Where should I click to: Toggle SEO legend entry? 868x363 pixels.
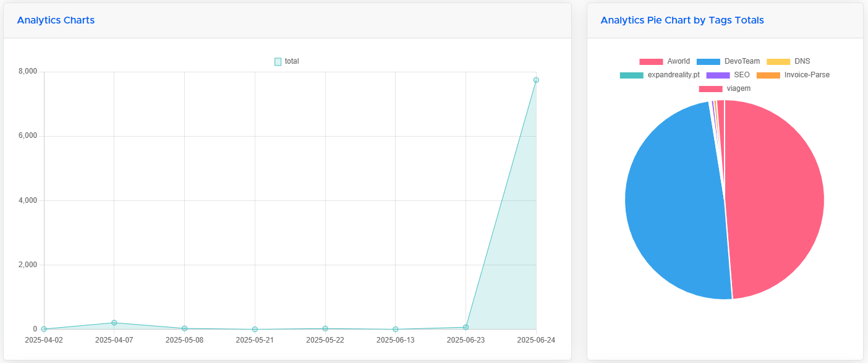tap(728, 75)
